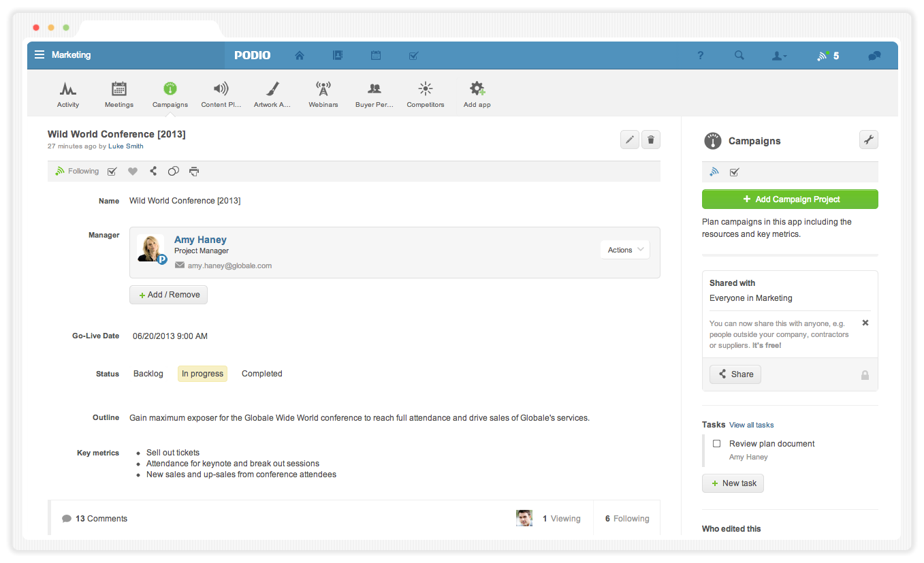Open the Artwork A... app
The height and width of the screenshot is (563, 924).
point(272,95)
